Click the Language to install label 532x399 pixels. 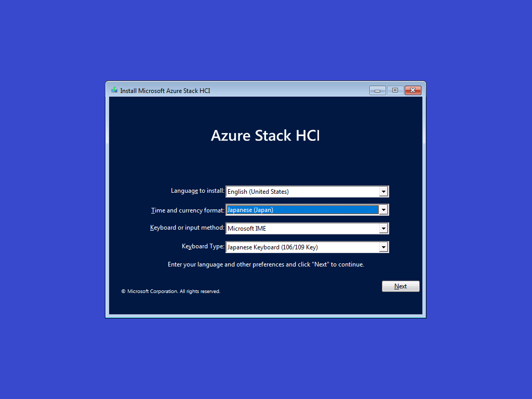tap(197, 191)
